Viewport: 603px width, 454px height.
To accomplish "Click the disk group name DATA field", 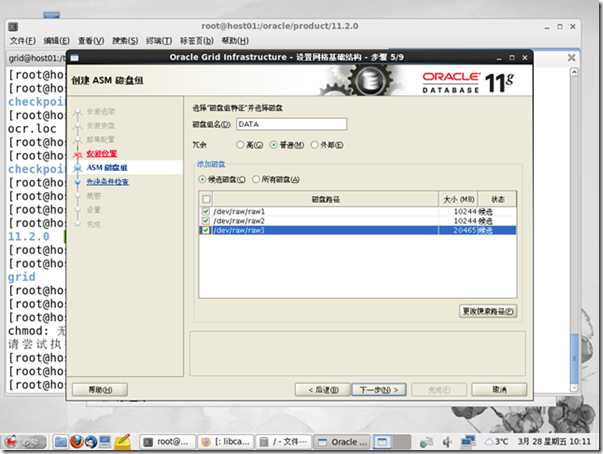I will [292, 124].
